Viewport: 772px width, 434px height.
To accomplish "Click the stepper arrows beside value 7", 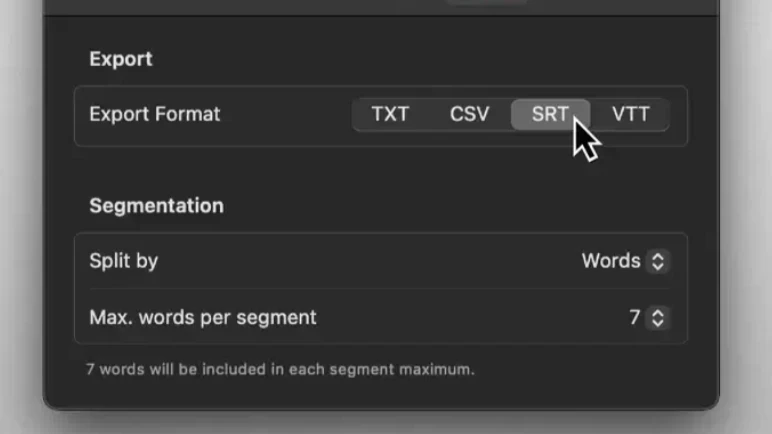I will tap(658, 318).
